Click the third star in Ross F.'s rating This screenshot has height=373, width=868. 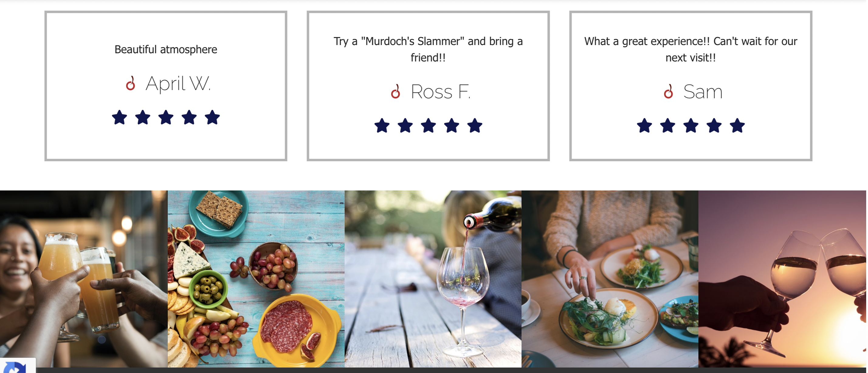[x=428, y=125]
